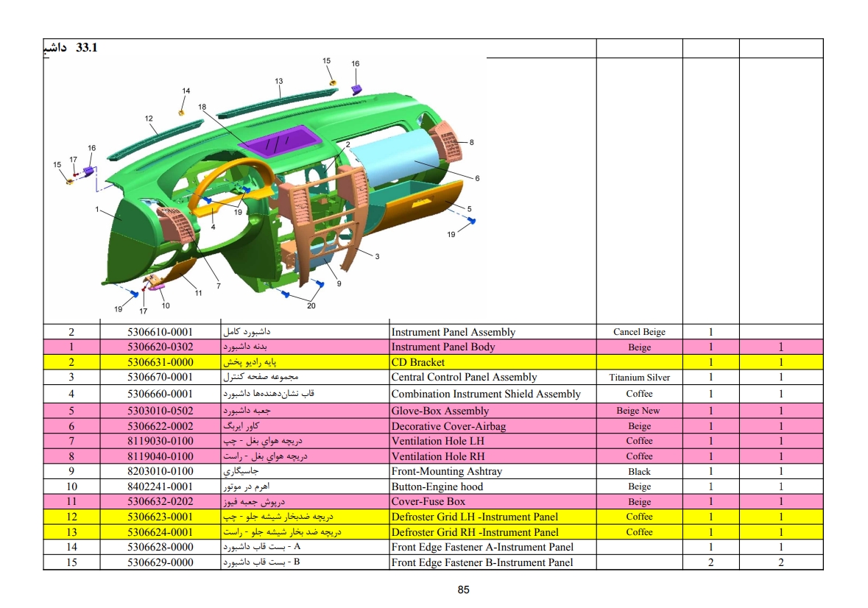Click section heading '33.1'
Viewport: 868px width, 608px height.
[86, 48]
